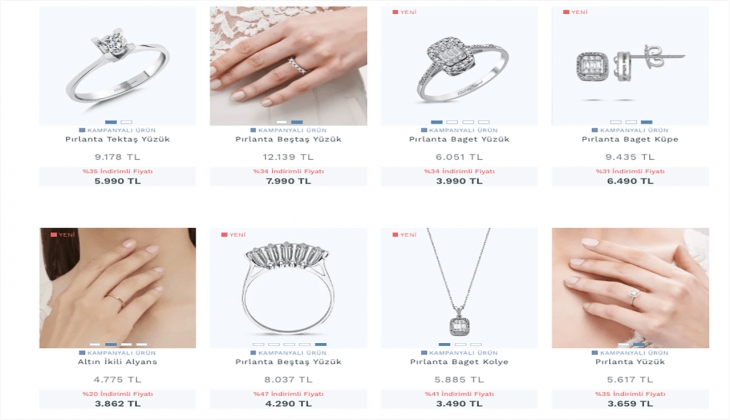Click the YENİ badge on Baget Küpe
This screenshot has width=730, height=420.
pyautogui.click(x=575, y=12)
